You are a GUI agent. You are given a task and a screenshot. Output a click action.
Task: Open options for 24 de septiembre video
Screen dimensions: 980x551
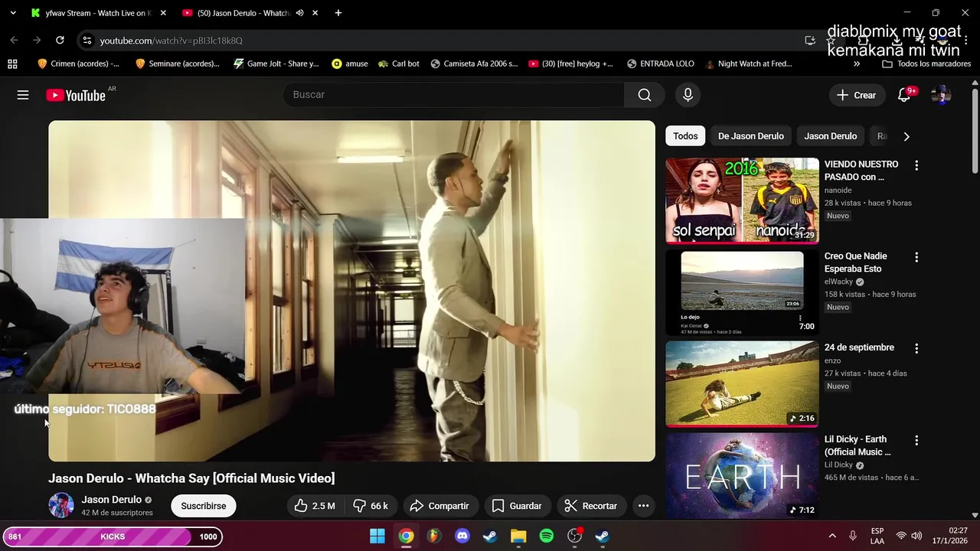coord(916,348)
